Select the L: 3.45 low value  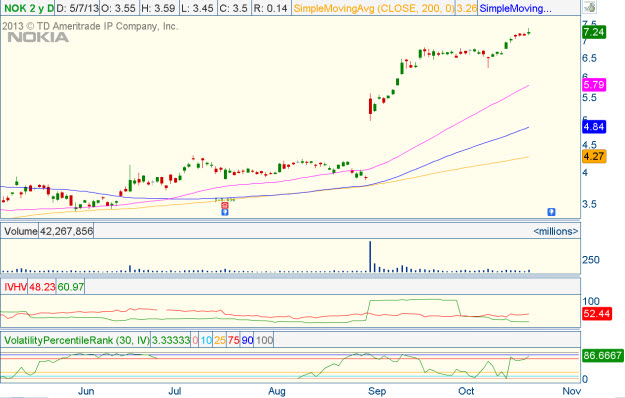197,8
